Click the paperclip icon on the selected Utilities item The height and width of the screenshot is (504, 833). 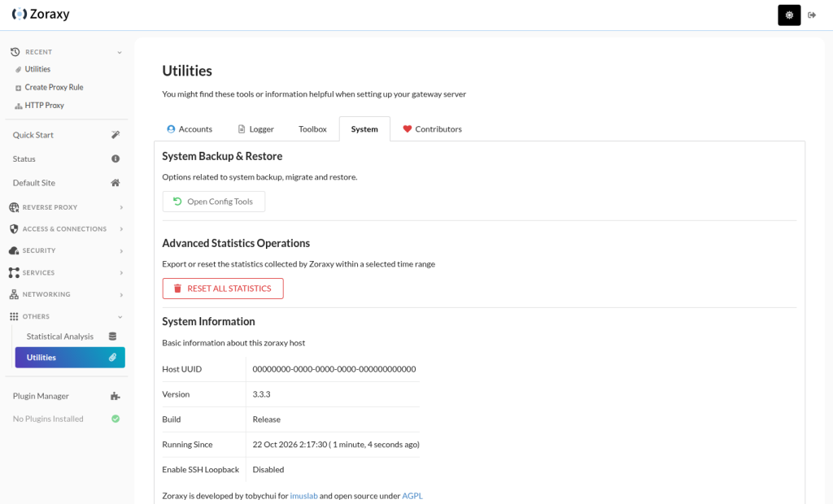point(112,358)
